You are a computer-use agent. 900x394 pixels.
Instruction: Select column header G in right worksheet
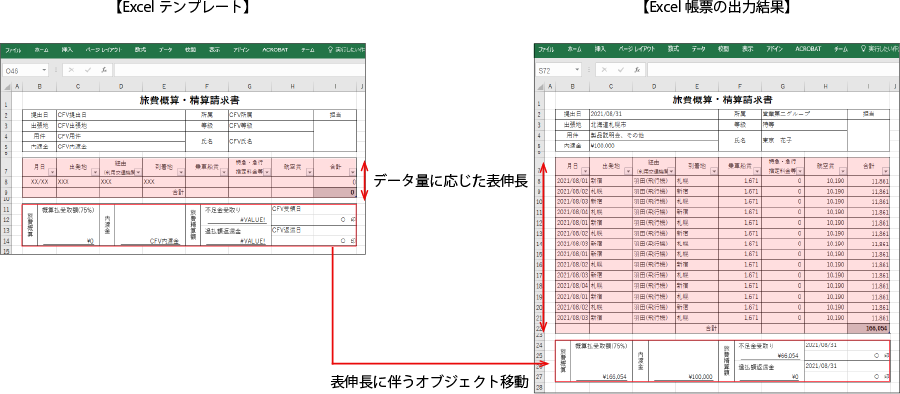pyautogui.click(x=782, y=86)
